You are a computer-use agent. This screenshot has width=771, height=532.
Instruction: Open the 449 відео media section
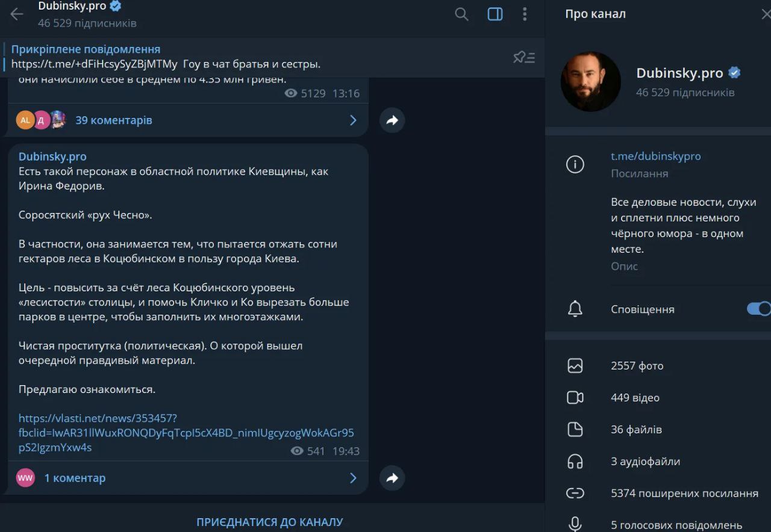coord(635,398)
